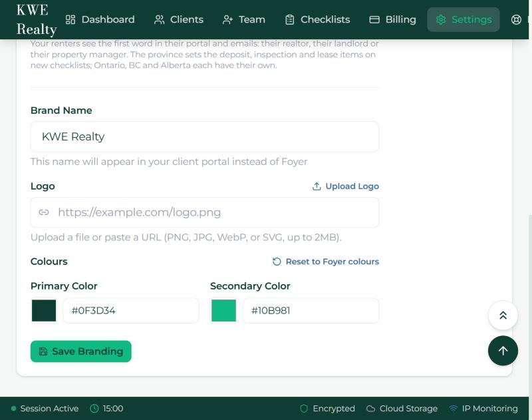Screen dimensions: 532x420
Task: Click the Cloud Storage status label
Action: point(408,409)
